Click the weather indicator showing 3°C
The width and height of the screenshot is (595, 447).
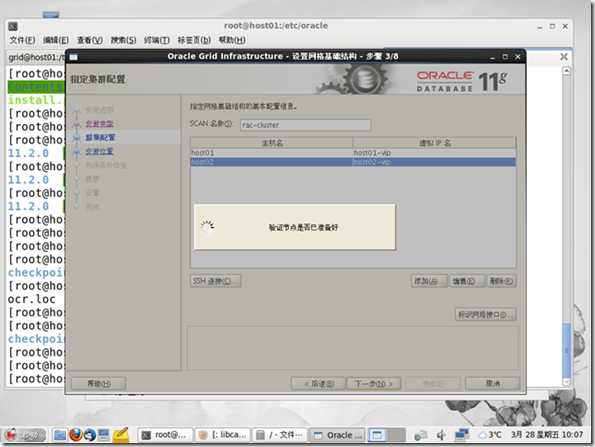coord(490,435)
